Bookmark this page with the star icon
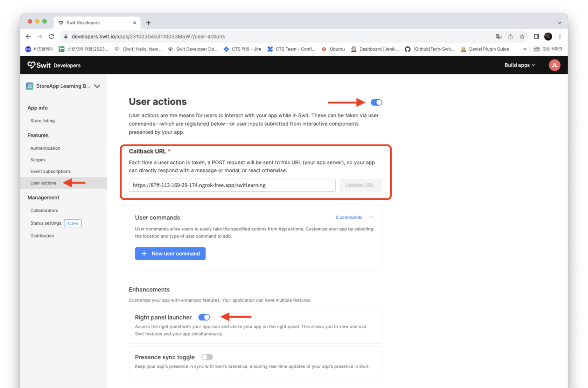The width and height of the screenshot is (588, 388). (x=522, y=36)
